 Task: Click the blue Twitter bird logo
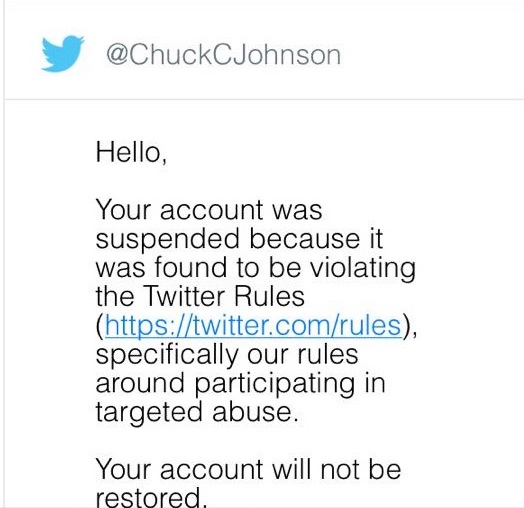62,53
